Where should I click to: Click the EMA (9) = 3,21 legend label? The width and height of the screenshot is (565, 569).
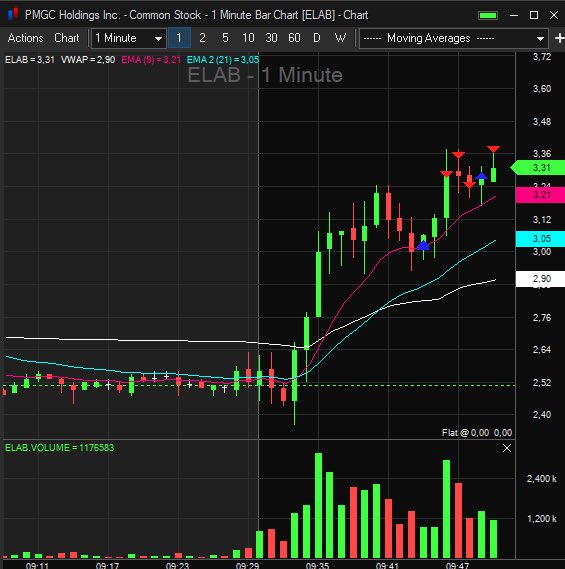point(151,60)
